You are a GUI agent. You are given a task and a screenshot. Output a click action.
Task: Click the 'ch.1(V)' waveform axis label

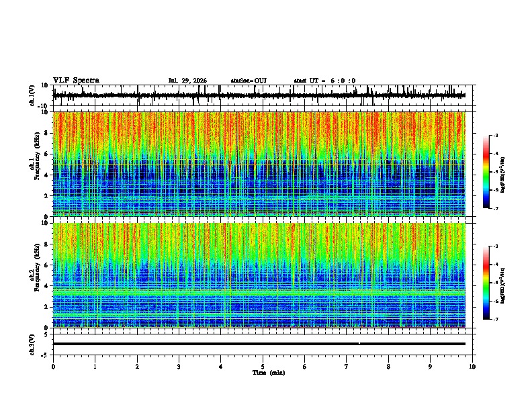click(32, 95)
